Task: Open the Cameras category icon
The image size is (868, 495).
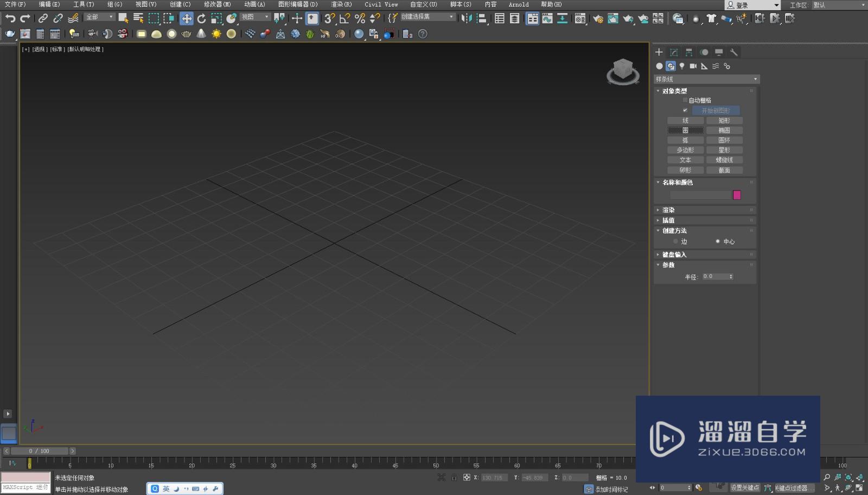Action: pos(693,66)
